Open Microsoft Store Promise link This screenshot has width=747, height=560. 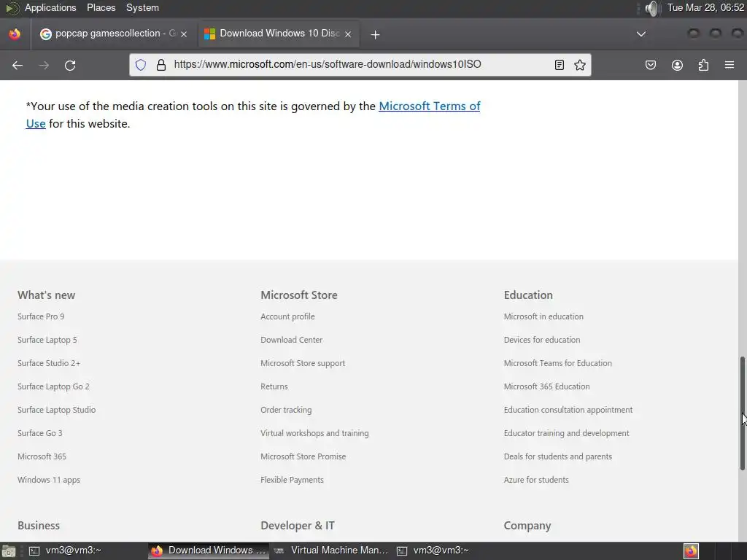click(x=303, y=456)
